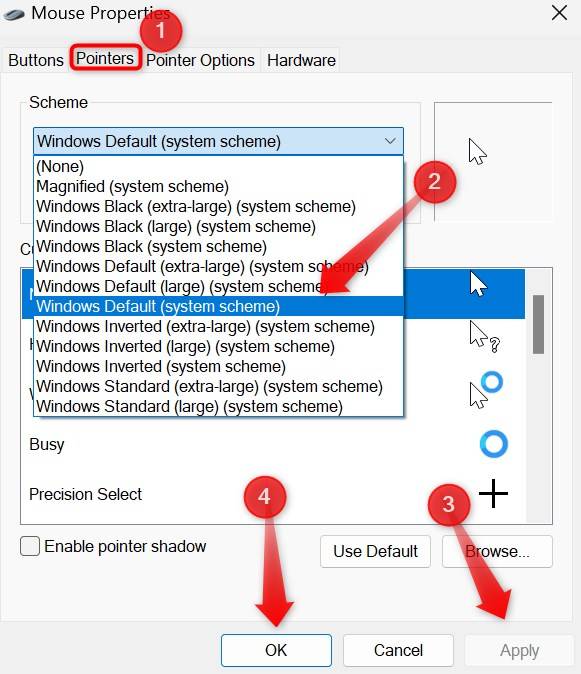Collapse the Scheme dropdown chevron

coord(390,141)
